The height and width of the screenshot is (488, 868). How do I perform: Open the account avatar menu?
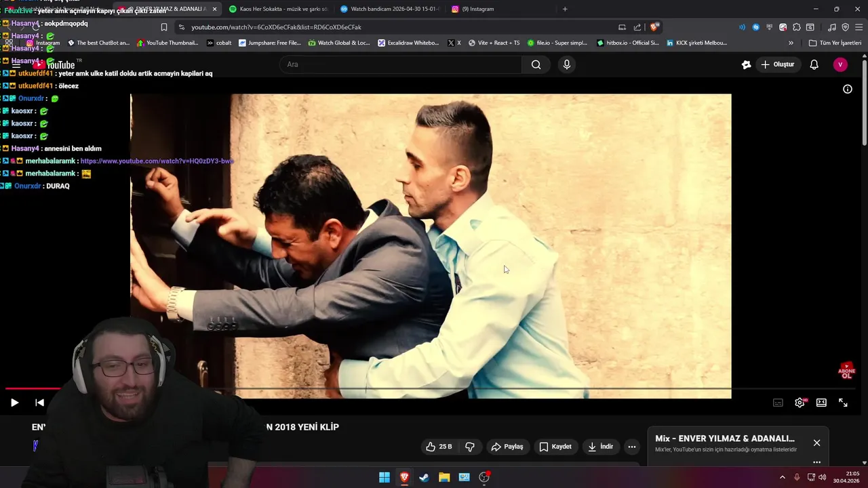point(840,64)
